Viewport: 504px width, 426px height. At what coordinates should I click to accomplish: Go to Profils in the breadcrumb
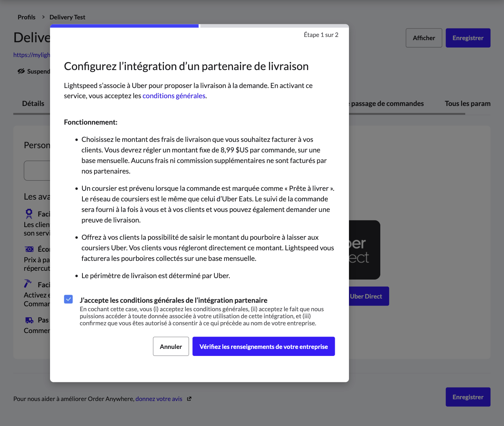pyautogui.click(x=26, y=17)
